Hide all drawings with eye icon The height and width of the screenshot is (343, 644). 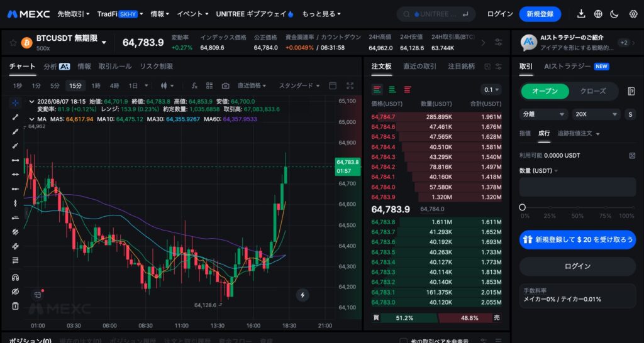coord(15,291)
